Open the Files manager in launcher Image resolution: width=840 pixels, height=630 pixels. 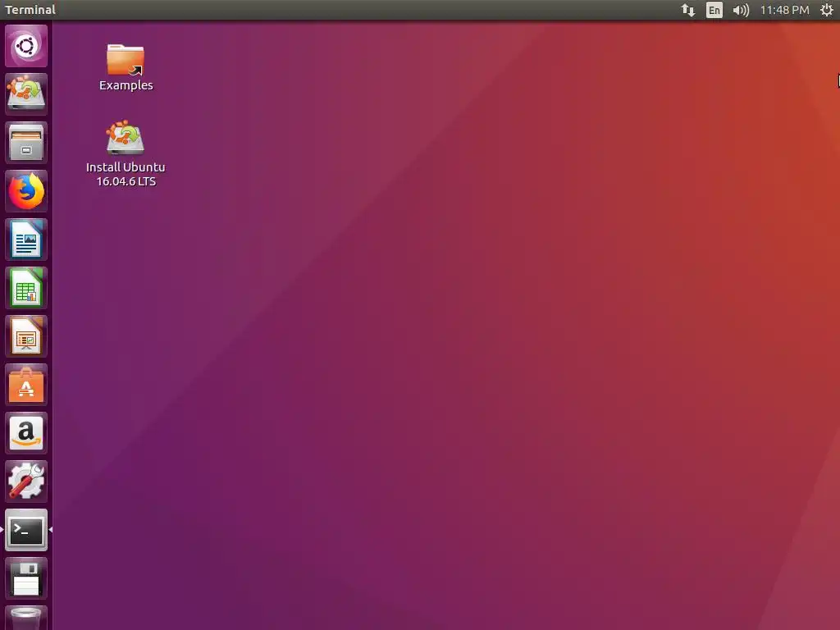click(x=26, y=143)
